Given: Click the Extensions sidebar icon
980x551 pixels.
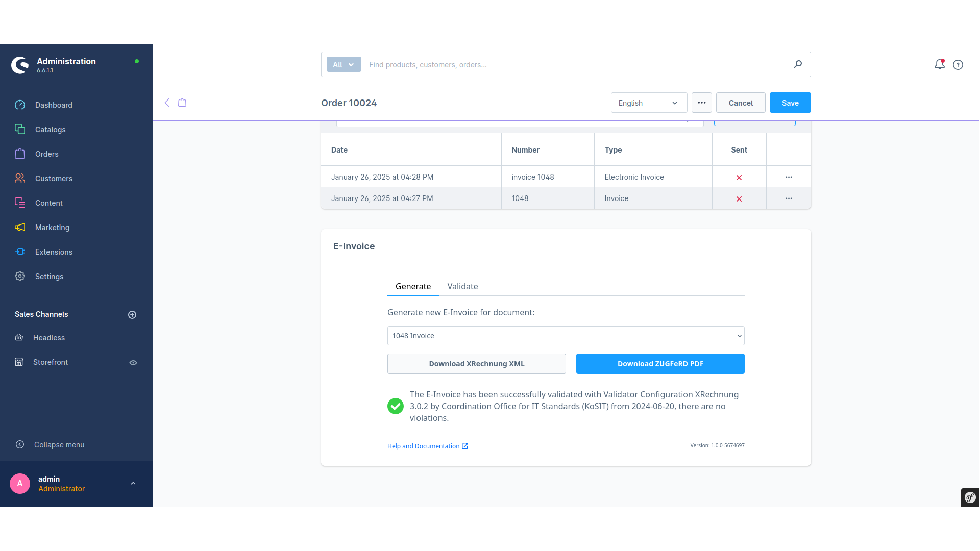Looking at the screenshot, I should pyautogui.click(x=20, y=252).
